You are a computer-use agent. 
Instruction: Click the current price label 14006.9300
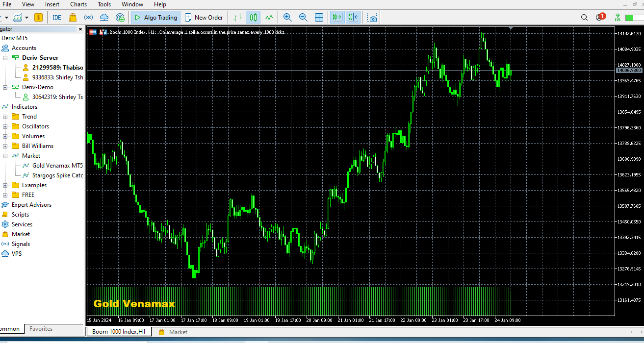(629, 71)
